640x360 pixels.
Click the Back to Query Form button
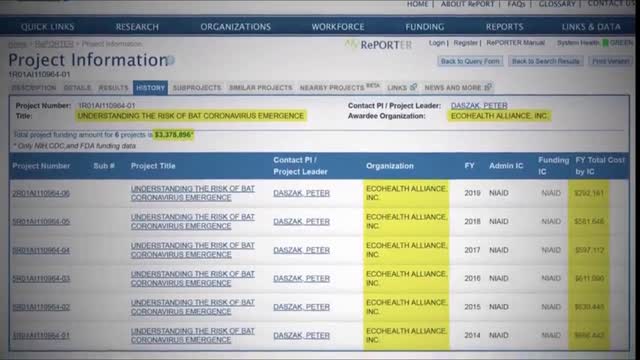470,61
